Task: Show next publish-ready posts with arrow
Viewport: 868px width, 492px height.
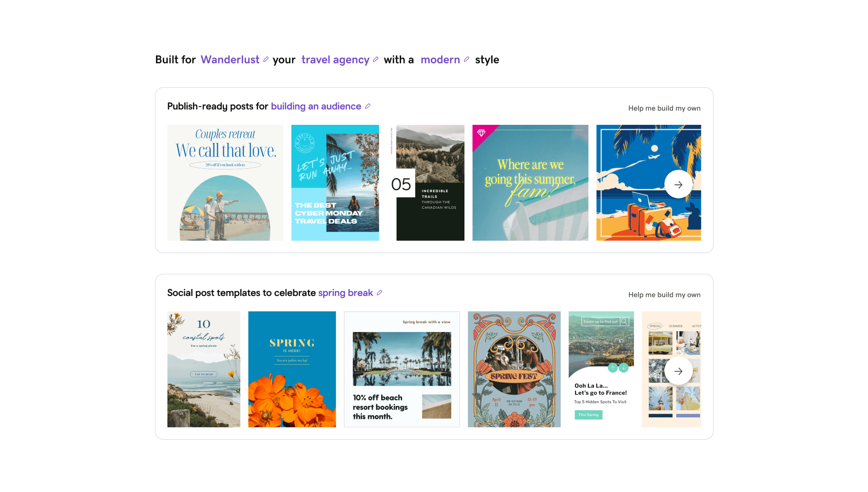Action: tap(678, 184)
